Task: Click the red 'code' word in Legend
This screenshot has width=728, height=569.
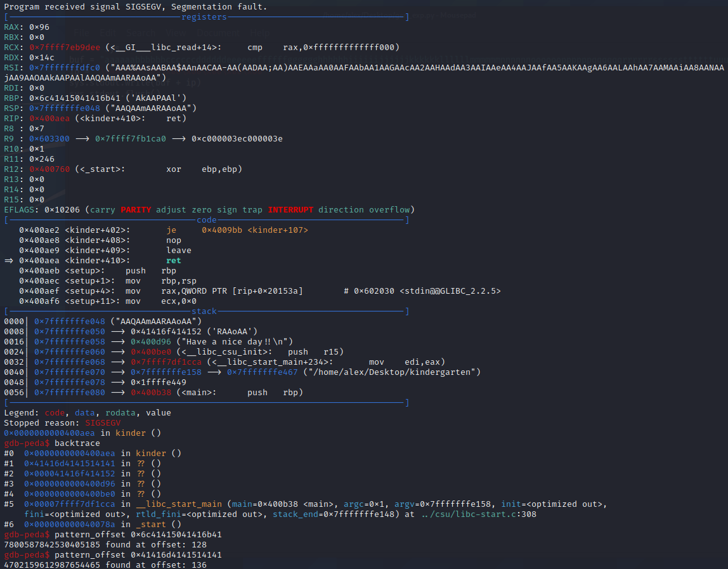Action: pos(55,413)
